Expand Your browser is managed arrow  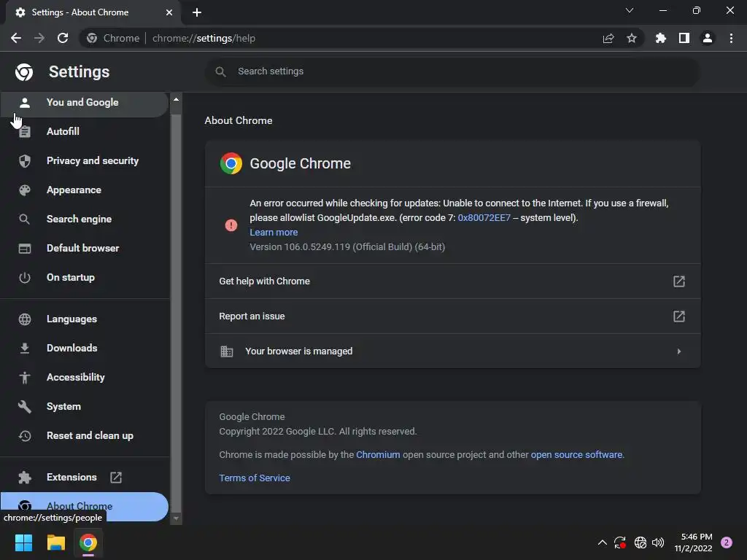click(x=679, y=351)
